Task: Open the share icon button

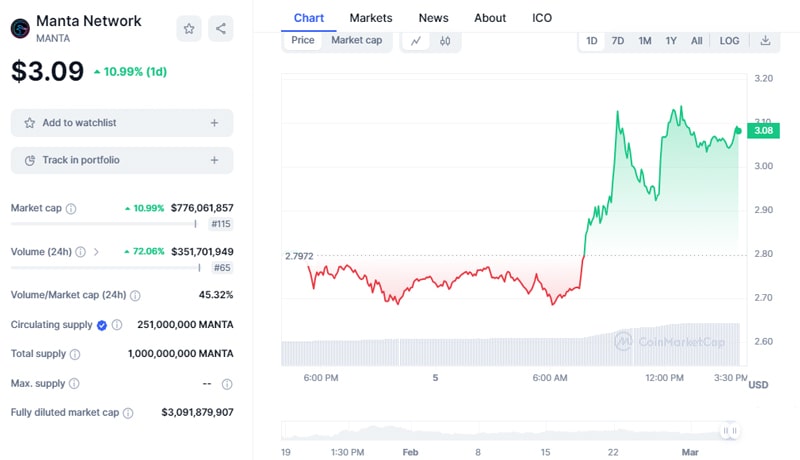Action: click(220, 29)
